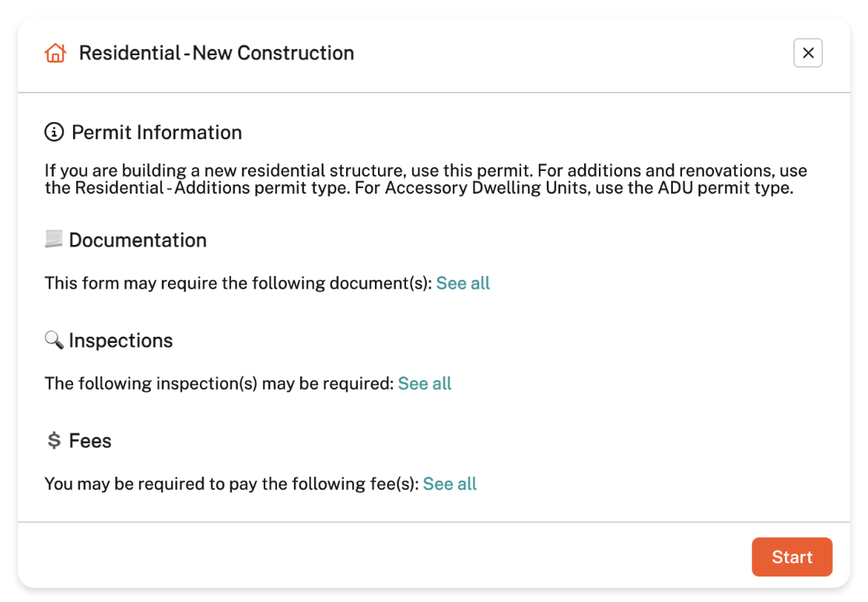Click the Inspections section heading

(121, 341)
